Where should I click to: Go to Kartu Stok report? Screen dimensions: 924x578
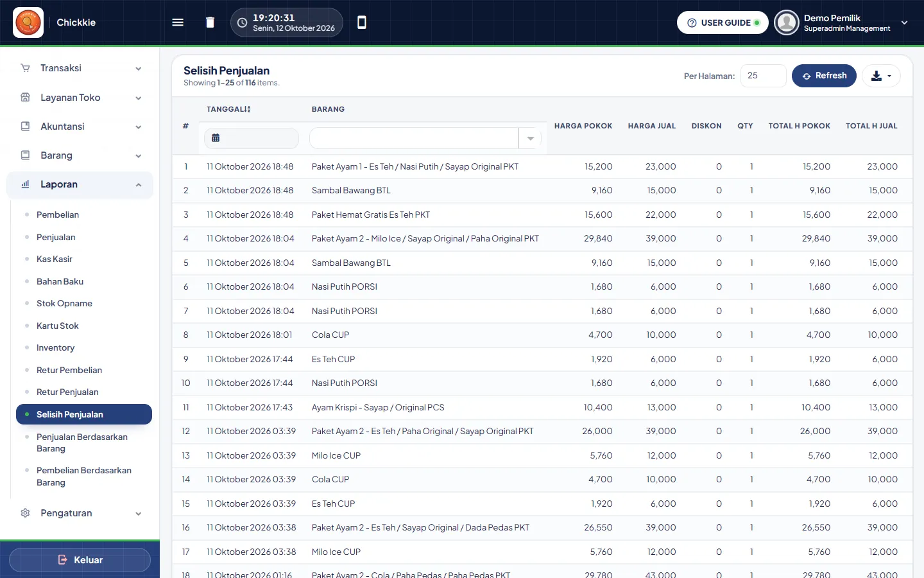[58, 326]
